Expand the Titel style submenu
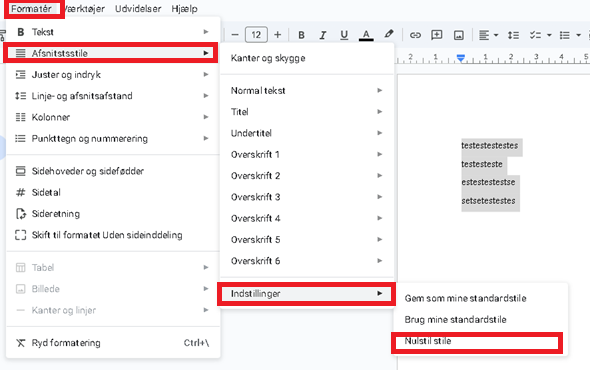This screenshot has height=370, width=590. (307, 112)
